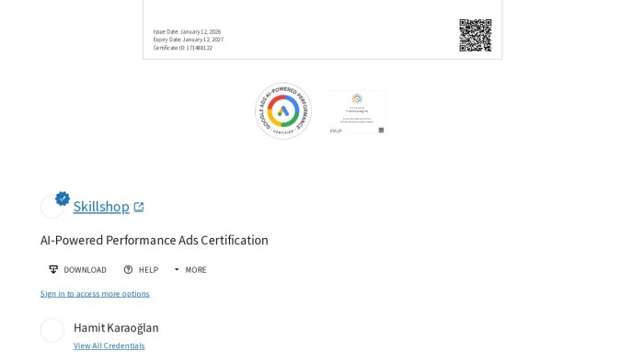Click the MORE dropdown arrow
The image size is (644, 362).
tap(177, 269)
